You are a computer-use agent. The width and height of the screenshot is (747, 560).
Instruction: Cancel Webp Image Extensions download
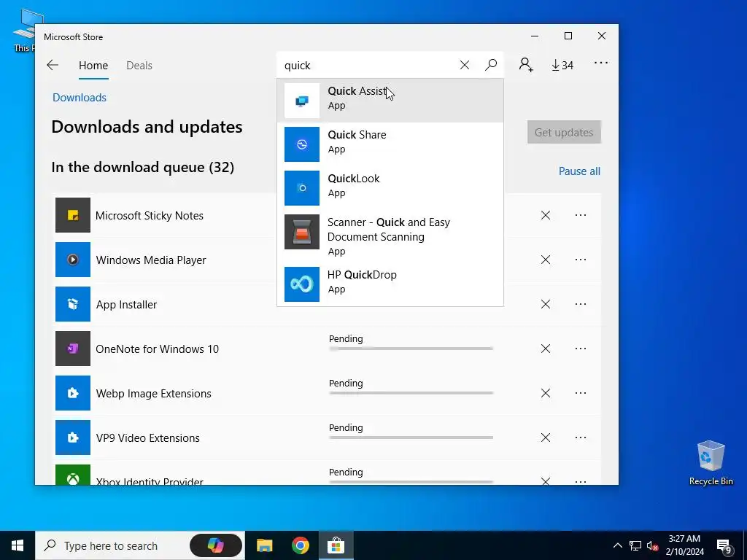click(x=546, y=393)
